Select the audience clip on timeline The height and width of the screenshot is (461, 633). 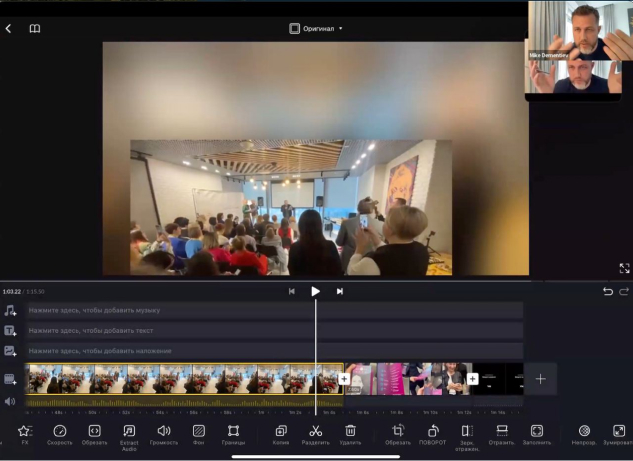184,379
